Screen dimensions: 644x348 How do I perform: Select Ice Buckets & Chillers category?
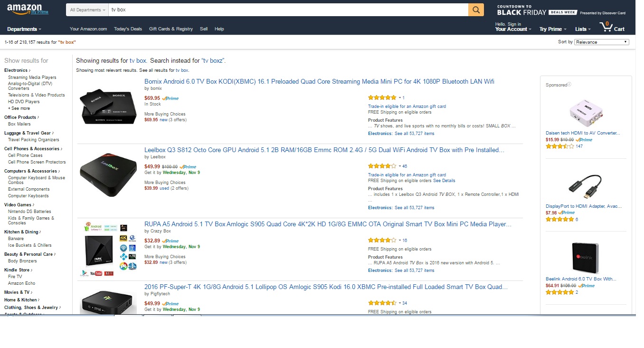[30, 245]
